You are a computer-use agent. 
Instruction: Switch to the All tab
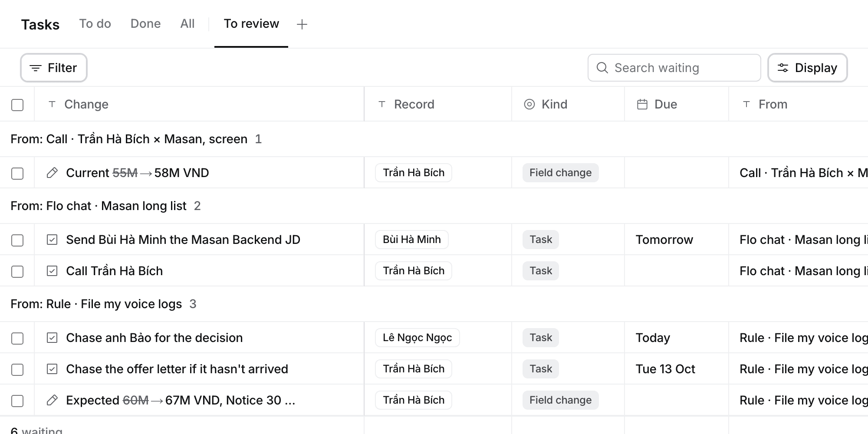(x=187, y=23)
